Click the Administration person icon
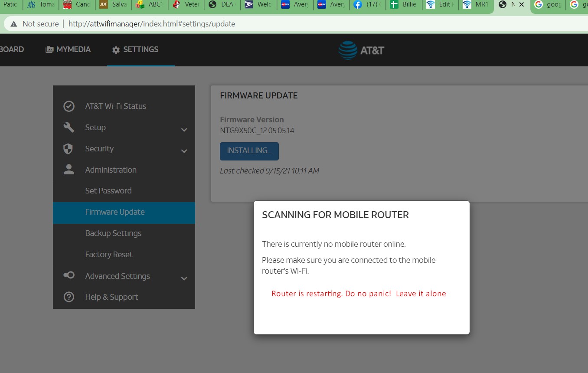588x373 pixels. (69, 170)
